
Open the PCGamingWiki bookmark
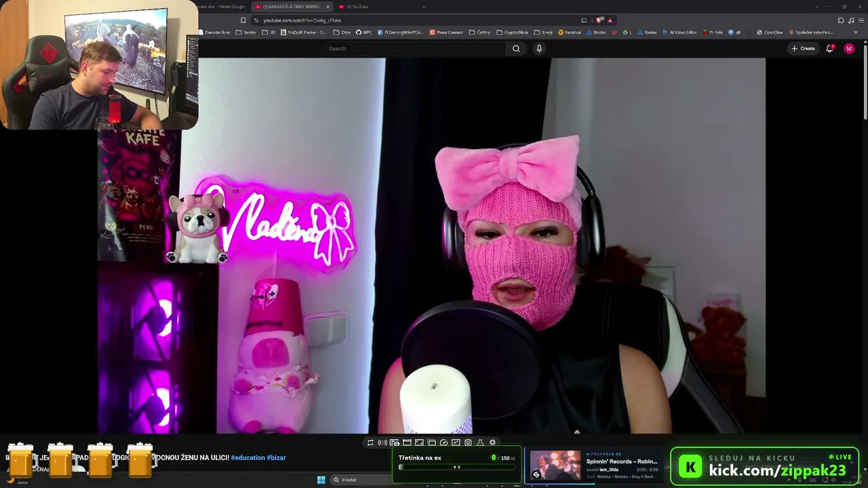[x=401, y=33]
